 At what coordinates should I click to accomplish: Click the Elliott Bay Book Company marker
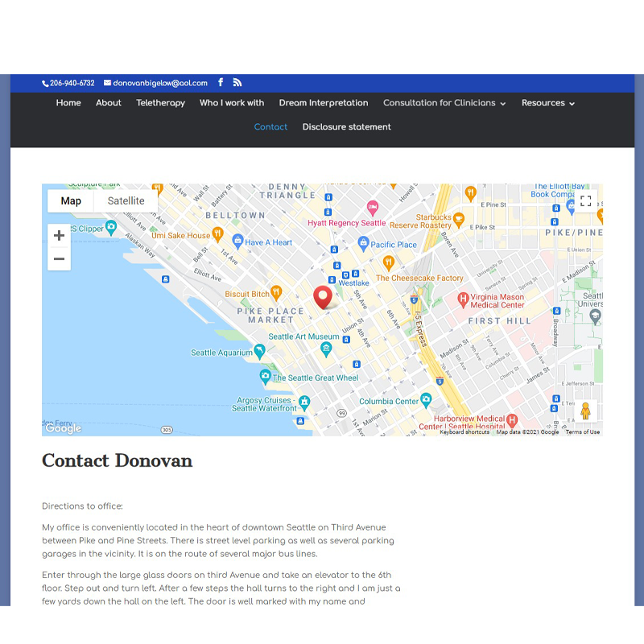571,206
